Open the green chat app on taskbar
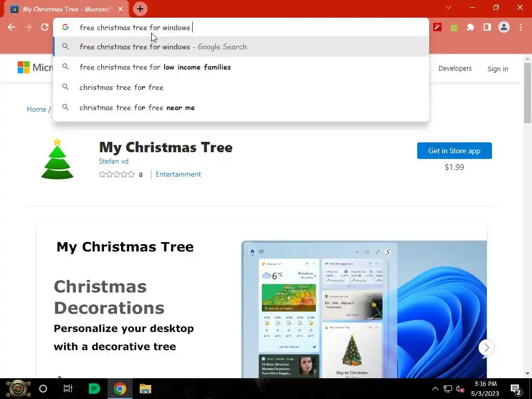This screenshot has width=532, height=399. click(94, 389)
